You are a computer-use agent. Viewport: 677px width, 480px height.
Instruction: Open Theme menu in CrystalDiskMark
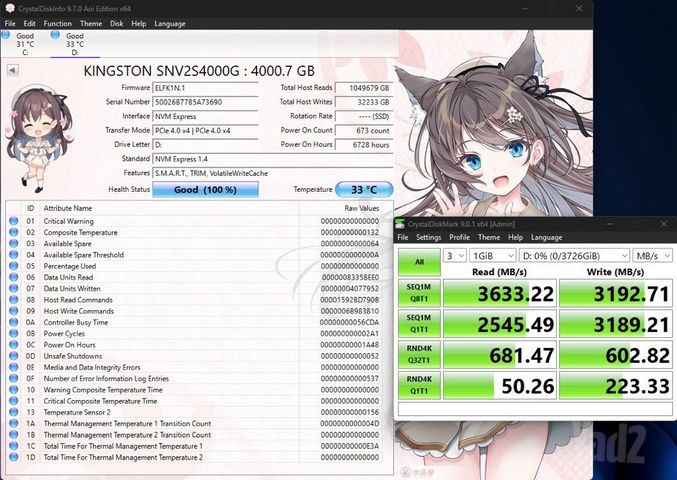489,237
